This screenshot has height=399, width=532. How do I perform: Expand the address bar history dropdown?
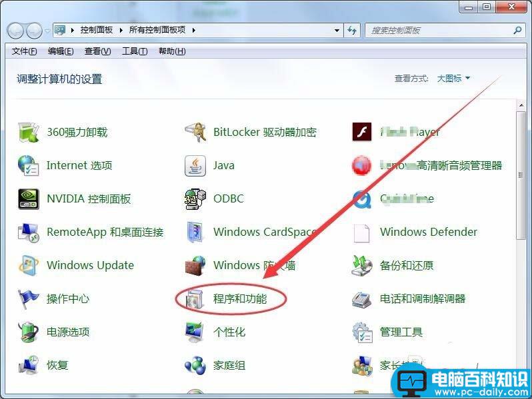(337, 31)
